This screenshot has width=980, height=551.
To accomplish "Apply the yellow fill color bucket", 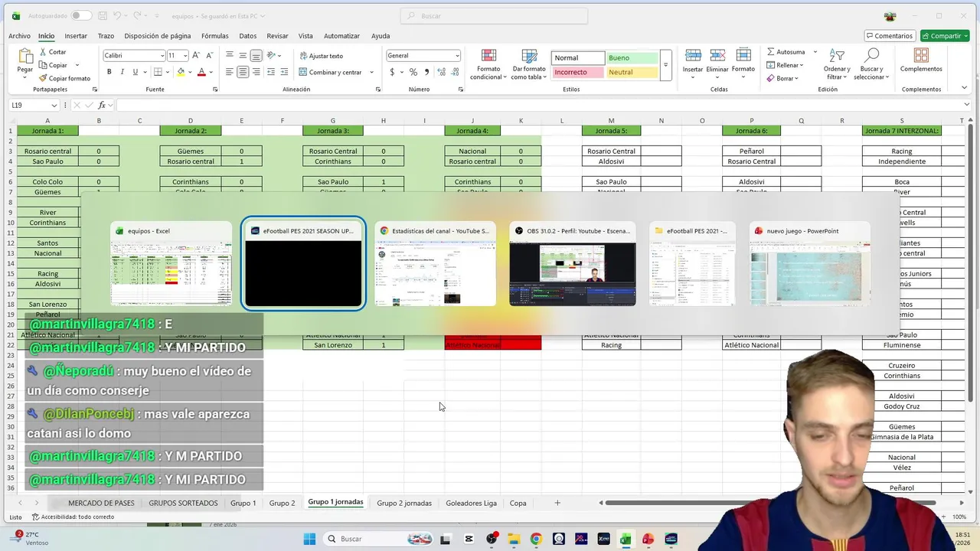I will pyautogui.click(x=181, y=72).
